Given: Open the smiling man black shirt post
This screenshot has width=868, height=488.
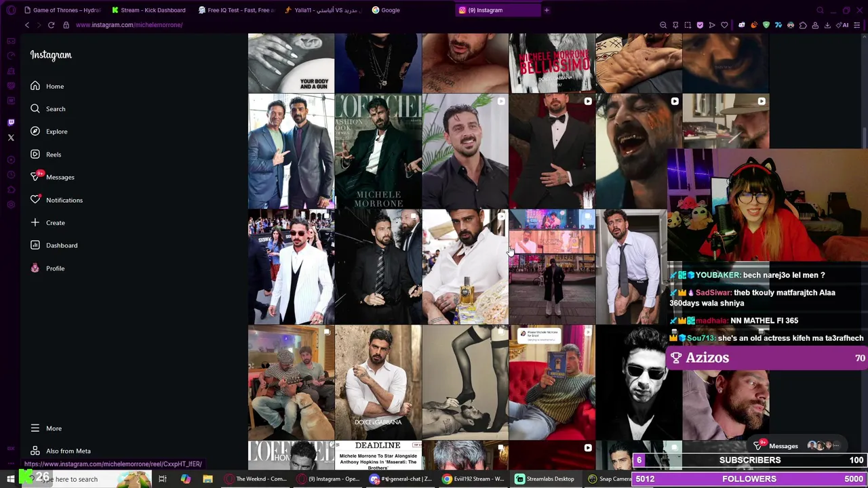Looking at the screenshot, I should 465,151.
